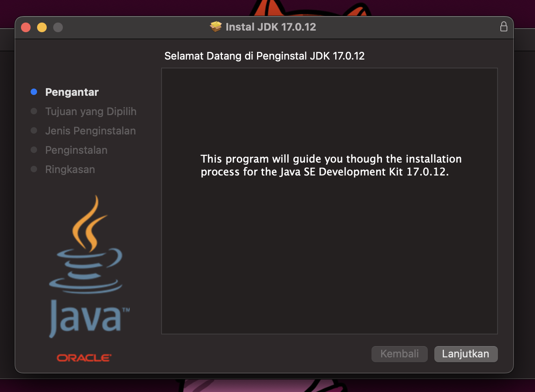Image resolution: width=535 pixels, height=392 pixels.
Task: Click the installer welcome message text
Action: point(331,165)
